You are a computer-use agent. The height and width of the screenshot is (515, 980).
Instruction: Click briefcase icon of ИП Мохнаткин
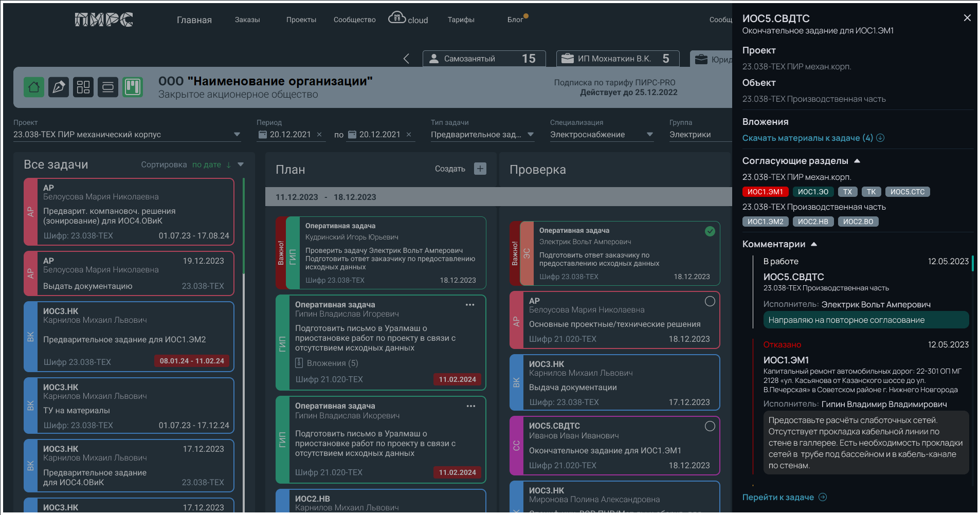tap(568, 59)
